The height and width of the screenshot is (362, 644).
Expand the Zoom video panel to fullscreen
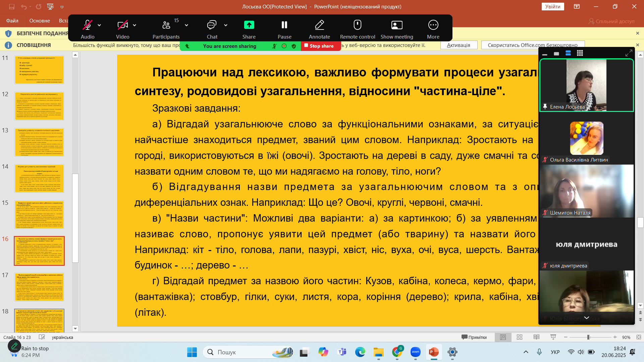pyautogui.click(x=629, y=53)
